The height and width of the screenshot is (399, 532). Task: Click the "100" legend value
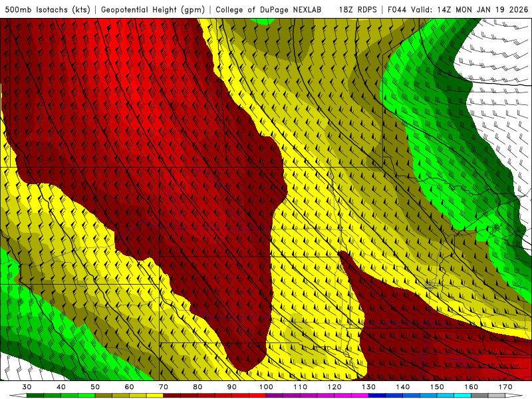266,387
